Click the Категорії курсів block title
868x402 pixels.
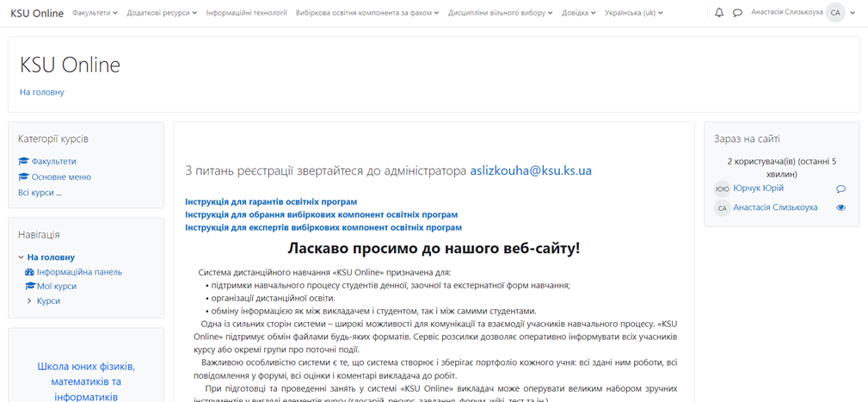point(53,139)
